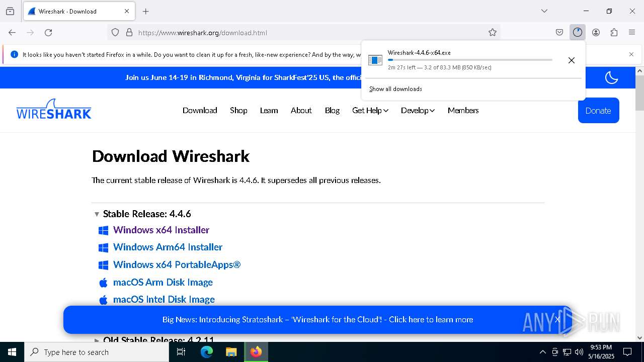Open the Learn nav item
Image resolution: width=644 pixels, height=362 pixels.
coord(269,111)
